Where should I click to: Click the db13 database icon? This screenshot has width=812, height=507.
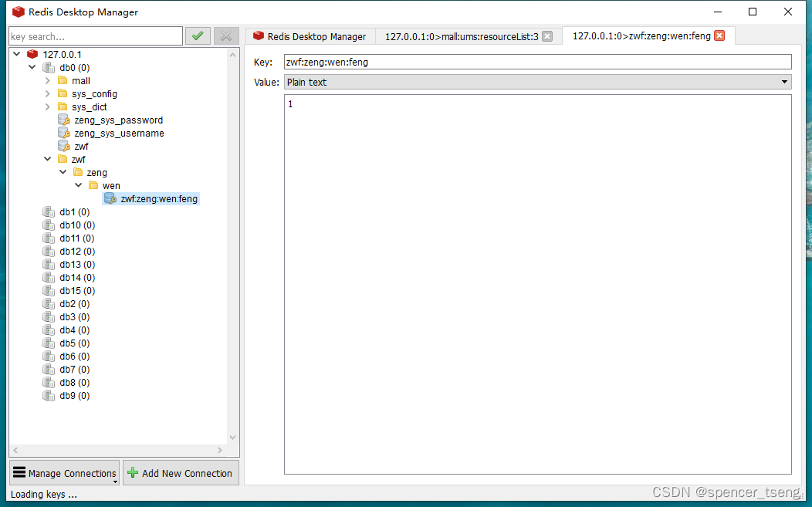tap(49, 264)
